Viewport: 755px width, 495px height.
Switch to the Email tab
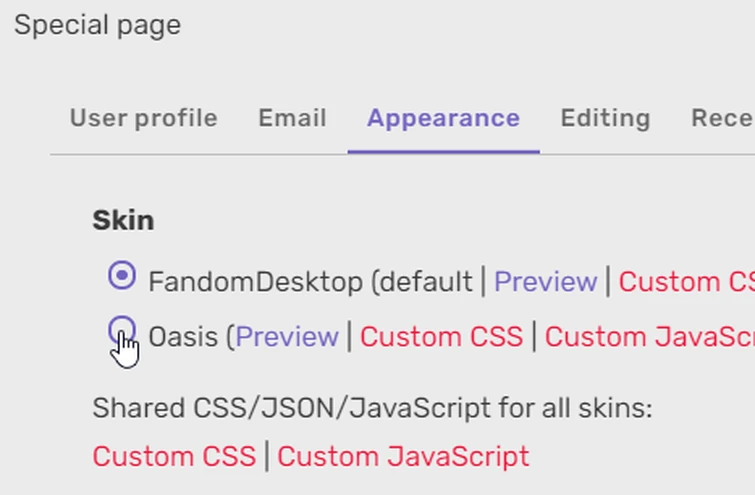point(292,118)
